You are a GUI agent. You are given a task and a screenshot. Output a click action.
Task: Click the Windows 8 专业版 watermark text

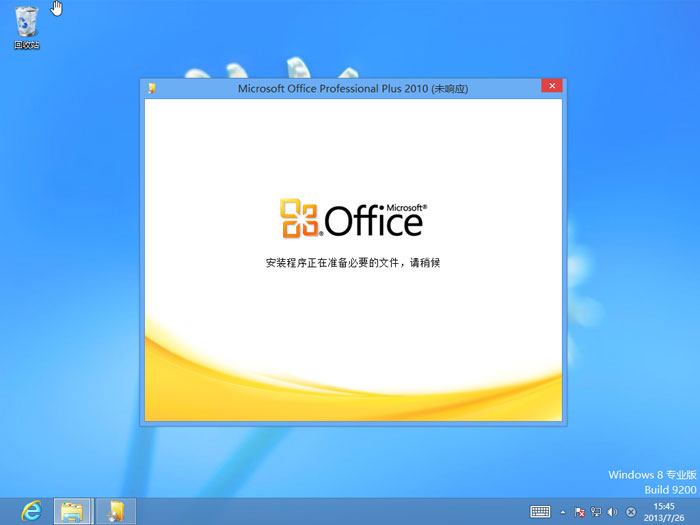[651, 474]
